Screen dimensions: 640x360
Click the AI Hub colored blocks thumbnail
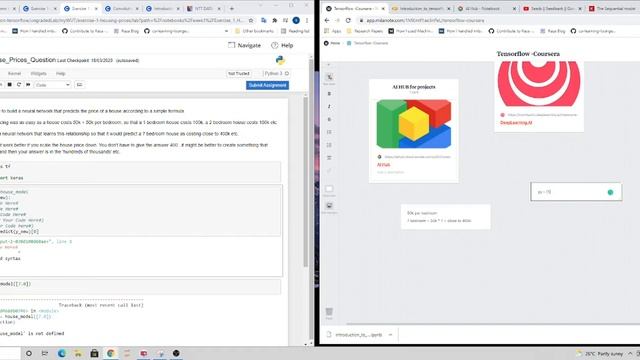[413, 124]
